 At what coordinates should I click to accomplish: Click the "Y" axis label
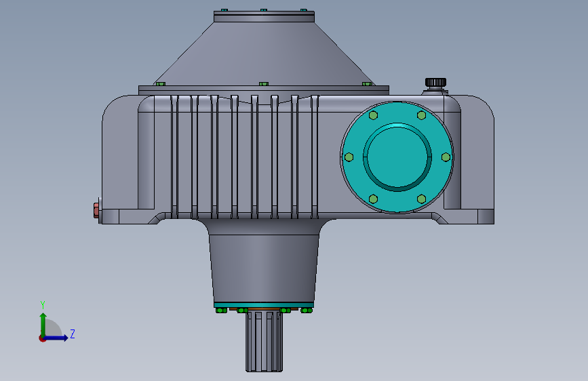pos(43,305)
